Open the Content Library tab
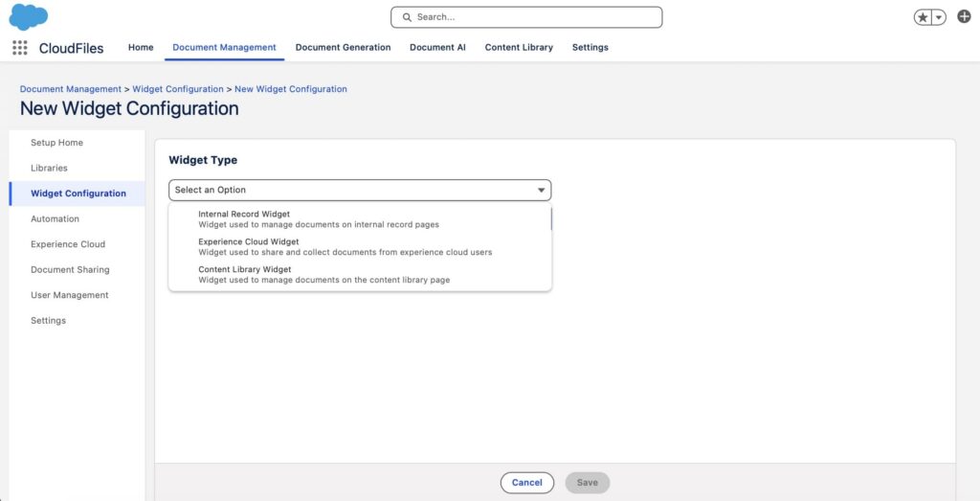Image resolution: width=980 pixels, height=501 pixels. coord(519,48)
